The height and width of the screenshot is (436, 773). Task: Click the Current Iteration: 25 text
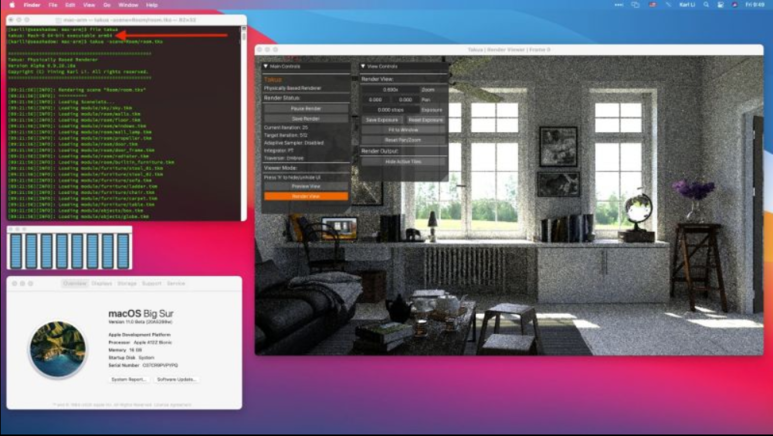coord(286,128)
